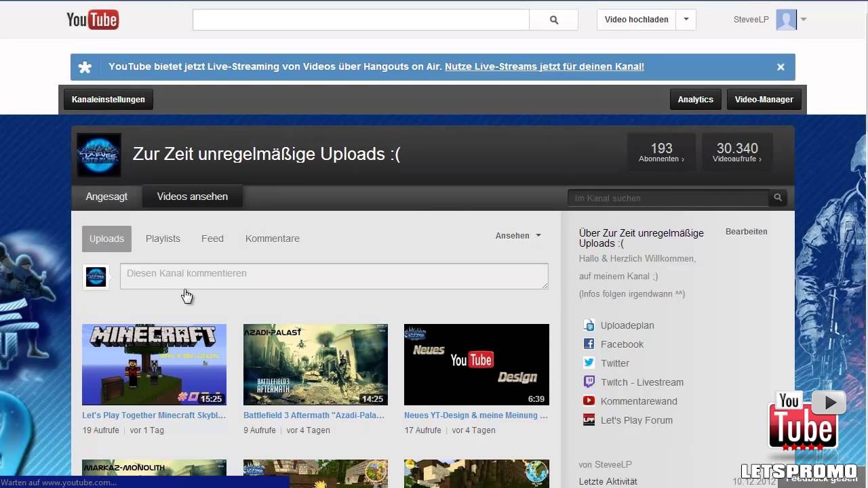Open the Battlefield 3 Azadi-Palast thumbnail
Image resolution: width=868 pixels, height=488 pixels.
tap(315, 365)
